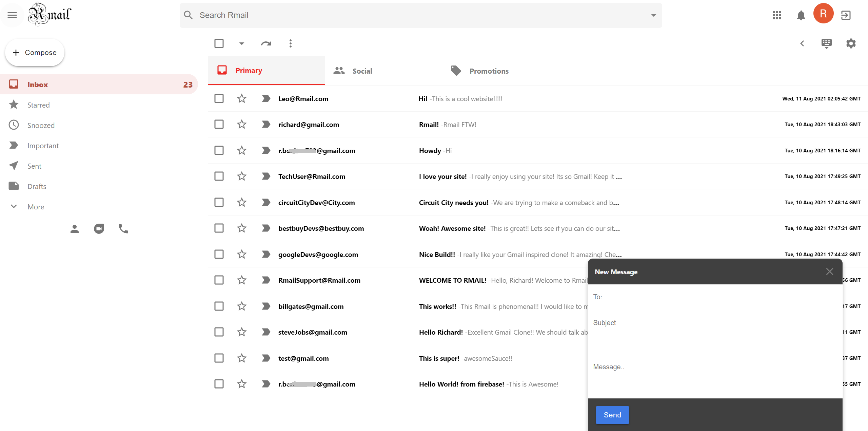This screenshot has width=868, height=431.
Task: Open the apps grid icon
Action: 776,15
